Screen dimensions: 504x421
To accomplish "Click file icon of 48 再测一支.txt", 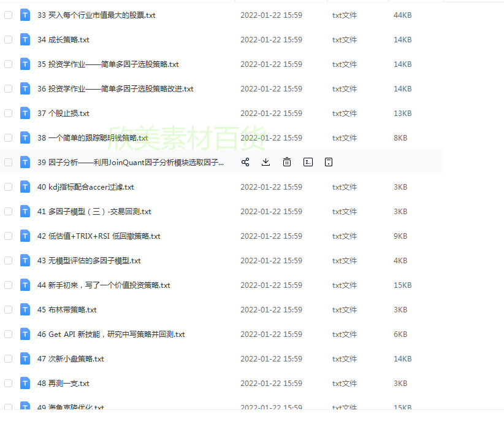I will click(25, 383).
